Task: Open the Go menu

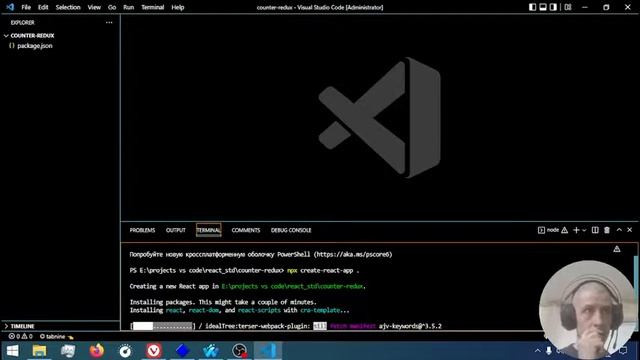Action: [112, 7]
